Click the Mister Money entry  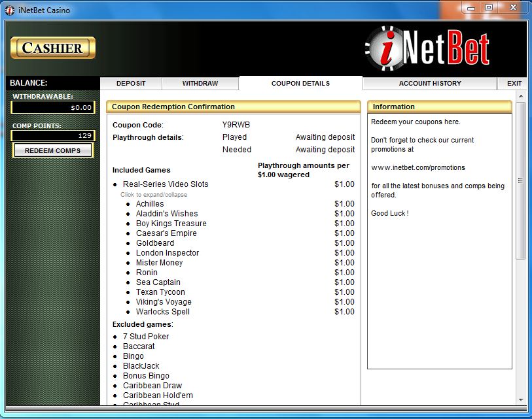[x=160, y=263]
